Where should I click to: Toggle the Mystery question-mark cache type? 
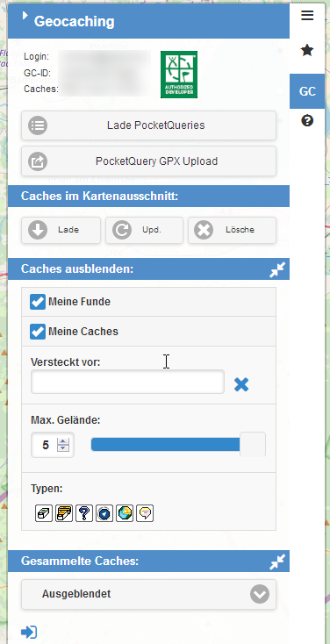tap(84, 513)
